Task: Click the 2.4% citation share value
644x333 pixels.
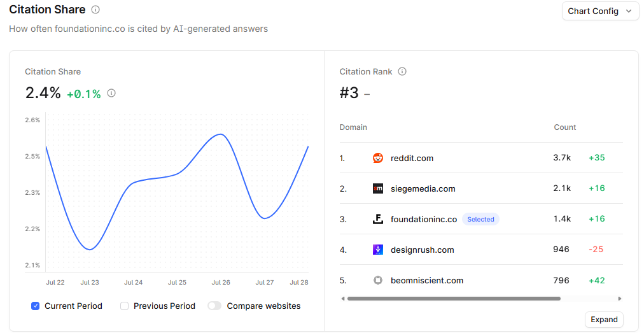Action: [x=43, y=93]
